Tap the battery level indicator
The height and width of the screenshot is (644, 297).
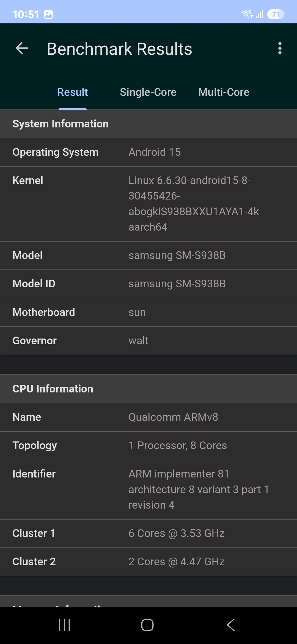275,14
